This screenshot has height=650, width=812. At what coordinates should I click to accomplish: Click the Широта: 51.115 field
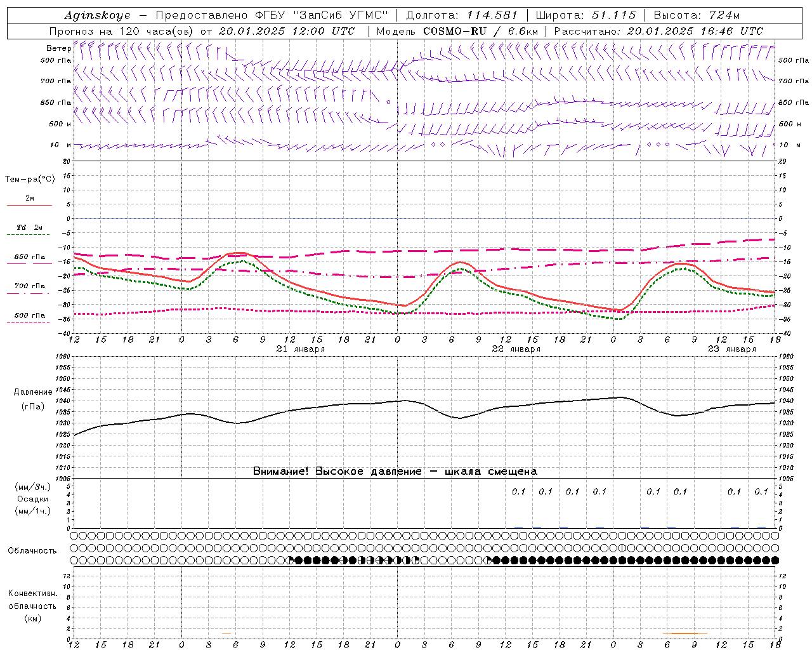click(586, 15)
